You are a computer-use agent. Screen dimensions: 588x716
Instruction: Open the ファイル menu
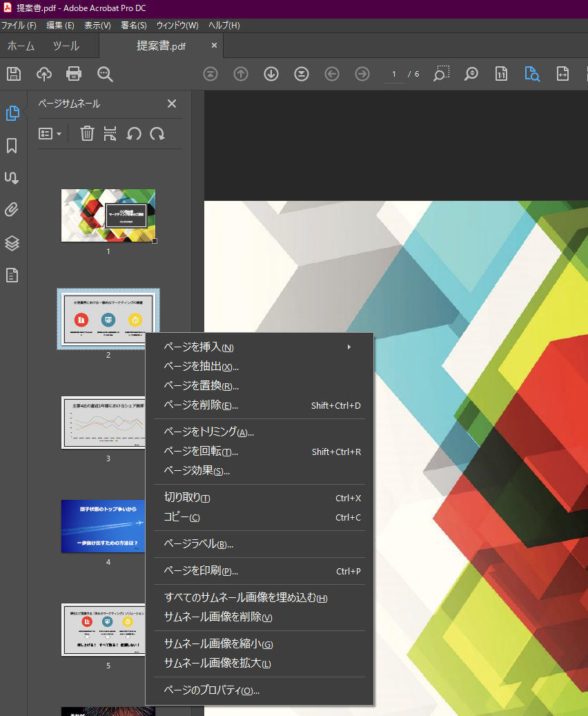point(19,26)
